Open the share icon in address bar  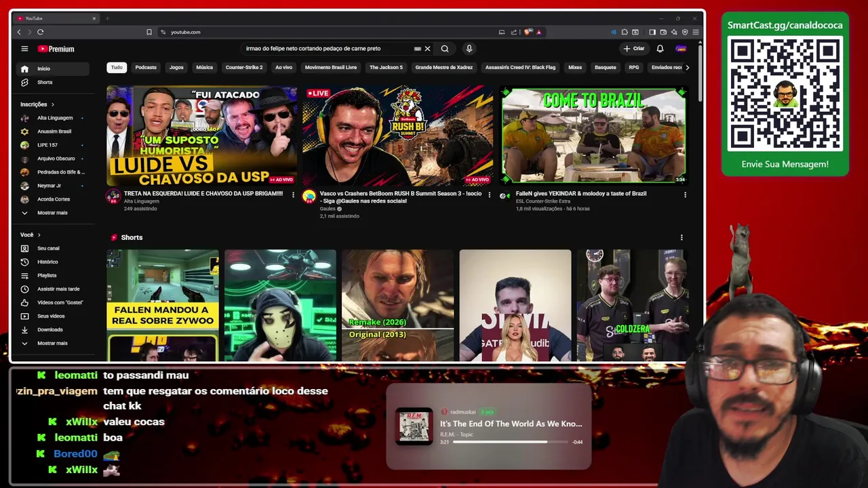coord(513,32)
